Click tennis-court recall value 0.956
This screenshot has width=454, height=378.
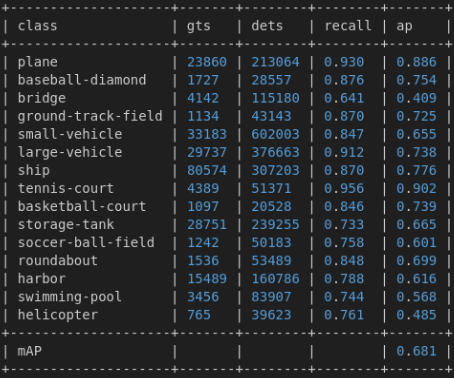click(x=344, y=188)
